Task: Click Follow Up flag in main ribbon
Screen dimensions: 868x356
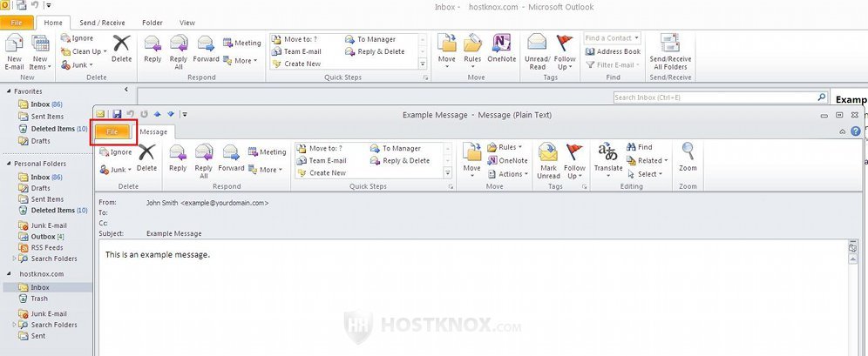Action: coord(565,51)
